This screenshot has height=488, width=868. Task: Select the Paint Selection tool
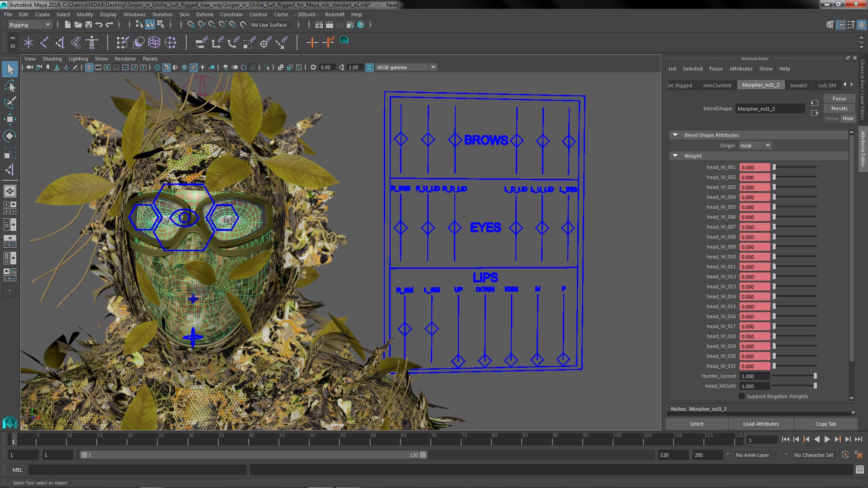[x=10, y=103]
